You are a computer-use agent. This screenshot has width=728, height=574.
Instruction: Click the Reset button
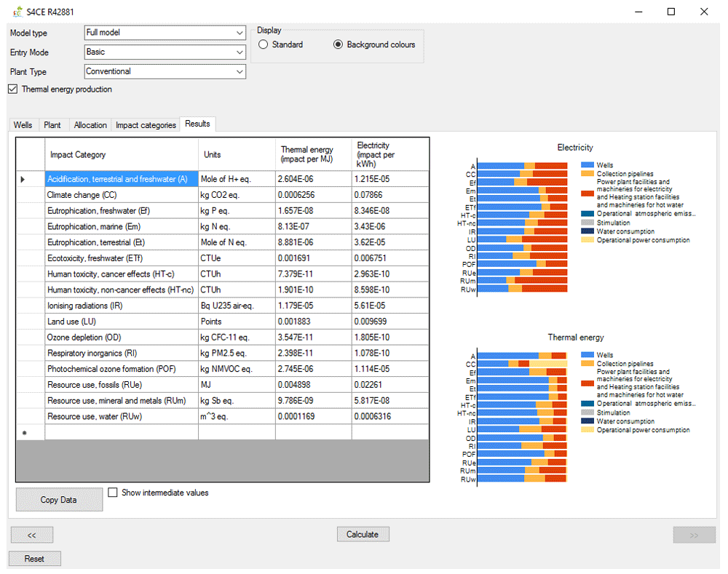(x=34, y=559)
